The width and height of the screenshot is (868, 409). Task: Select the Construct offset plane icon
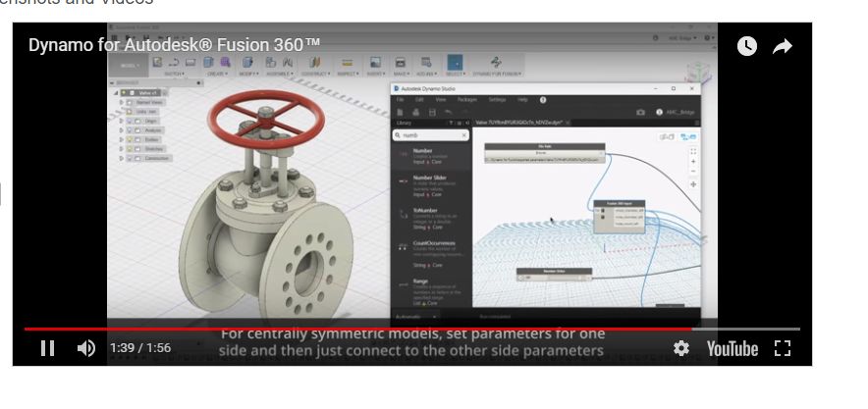click(315, 62)
